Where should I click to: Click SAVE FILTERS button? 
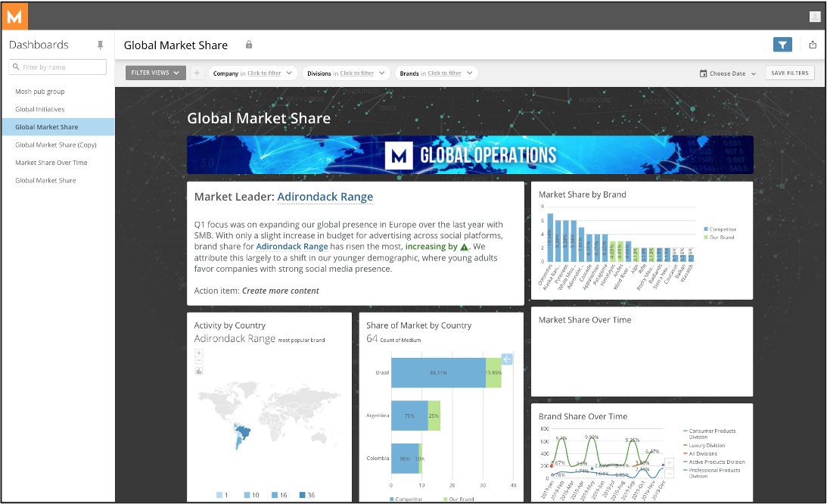(x=790, y=73)
